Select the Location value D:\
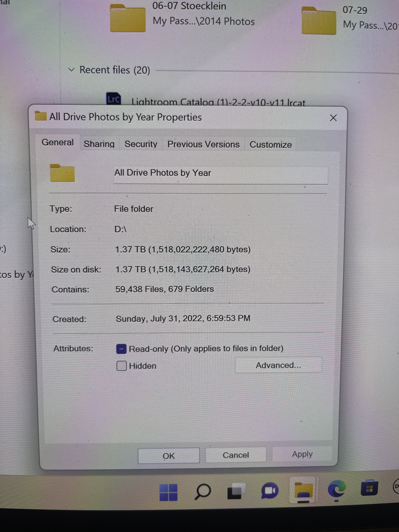The image size is (399, 532). (x=120, y=229)
